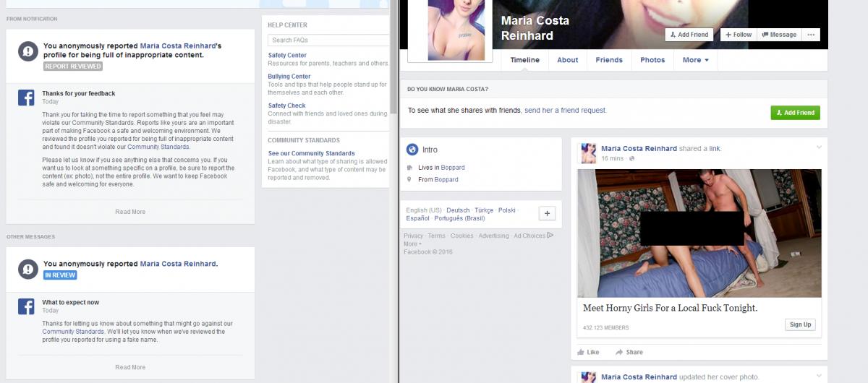Open 'See our Community Standards' link
Image resolution: width=868 pixels, height=383 pixels.
pos(311,153)
